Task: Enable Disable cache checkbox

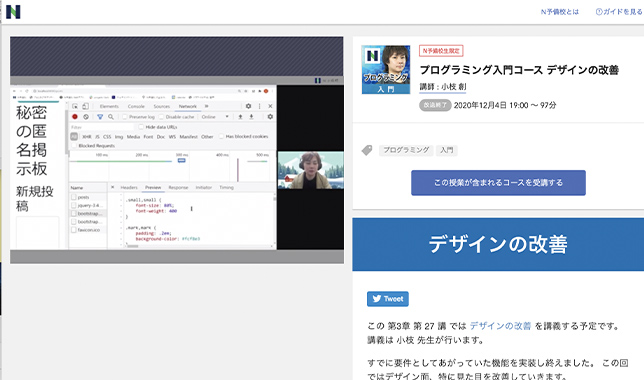Action: point(161,117)
